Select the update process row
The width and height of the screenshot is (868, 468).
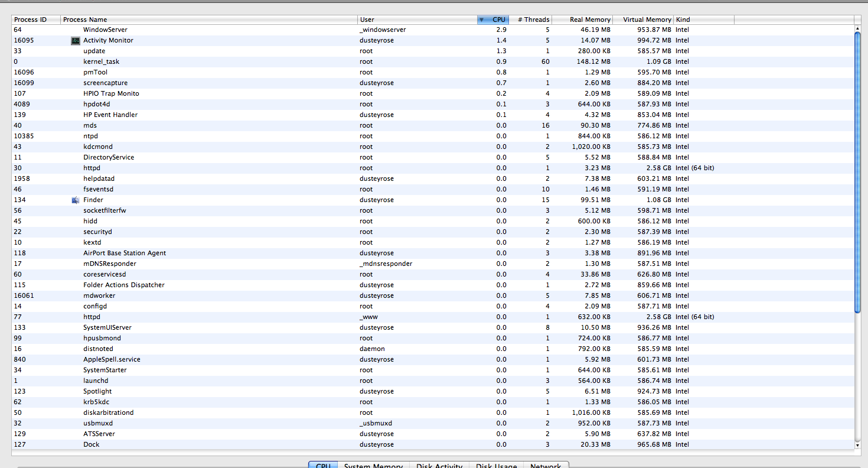coord(433,51)
